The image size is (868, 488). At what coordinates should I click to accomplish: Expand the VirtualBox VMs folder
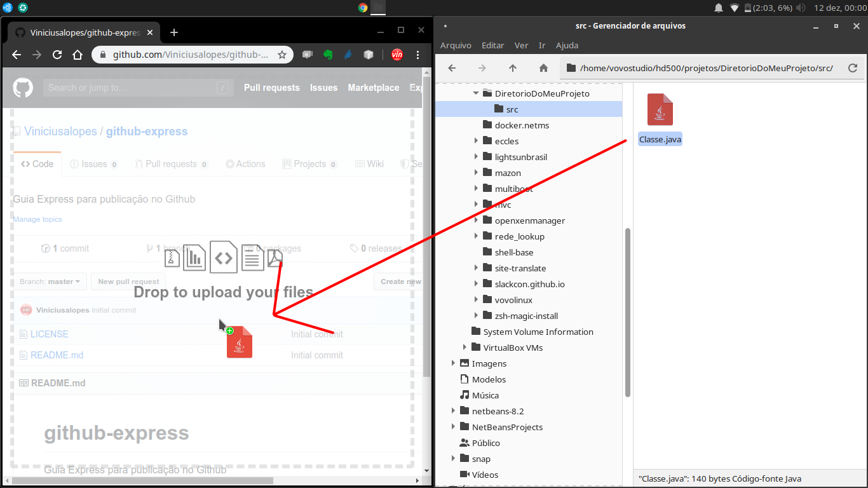[x=465, y=348]
